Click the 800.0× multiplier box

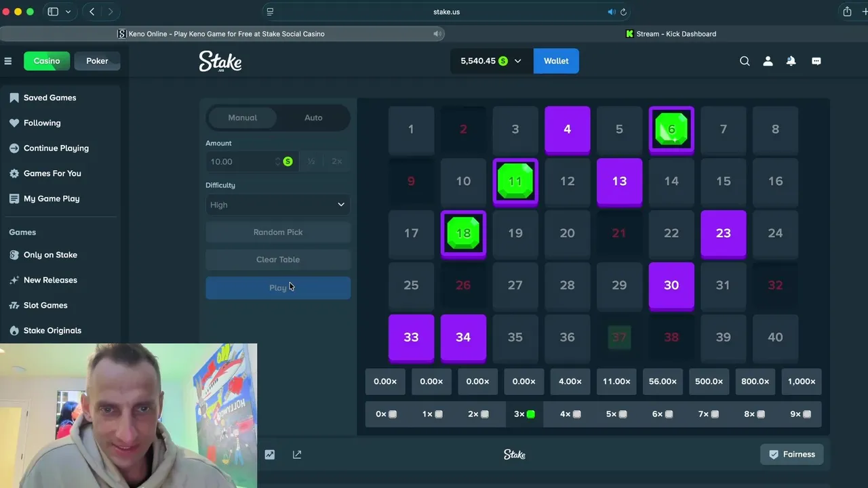(755, 382)
